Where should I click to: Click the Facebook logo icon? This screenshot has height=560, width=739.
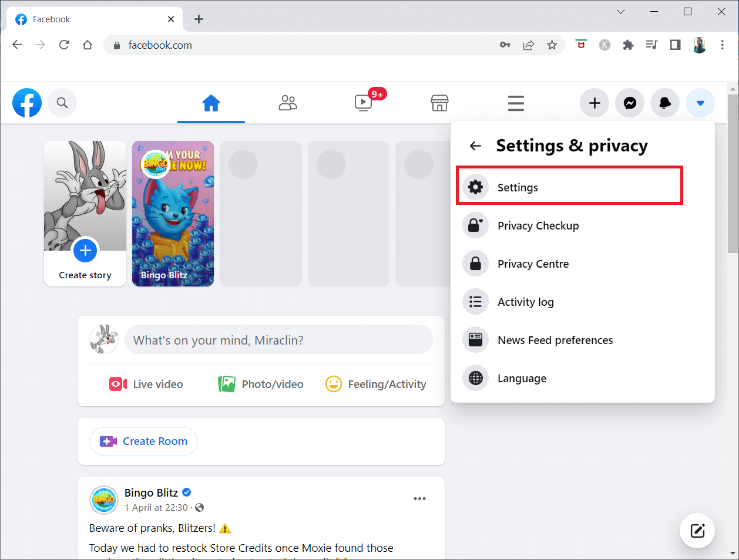tap(27, 103)
